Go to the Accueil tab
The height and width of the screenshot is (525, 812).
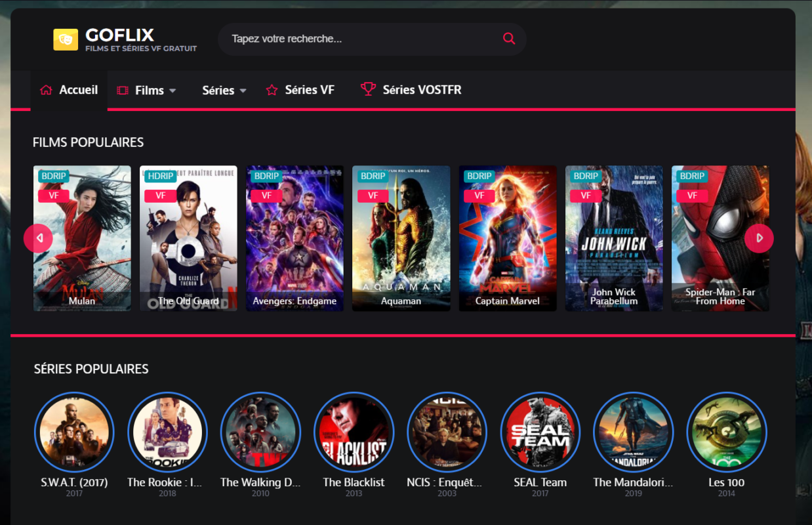[x=69, y=90]
